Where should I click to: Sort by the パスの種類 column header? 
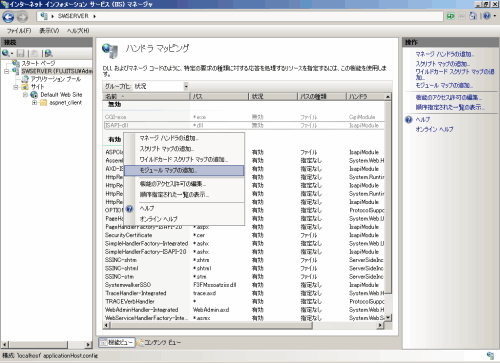click(322, 97)
